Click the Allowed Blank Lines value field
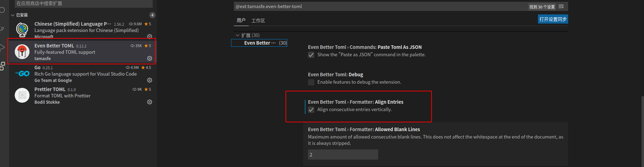This screenshot has width=644, height=167. click(x=343, y=155)
